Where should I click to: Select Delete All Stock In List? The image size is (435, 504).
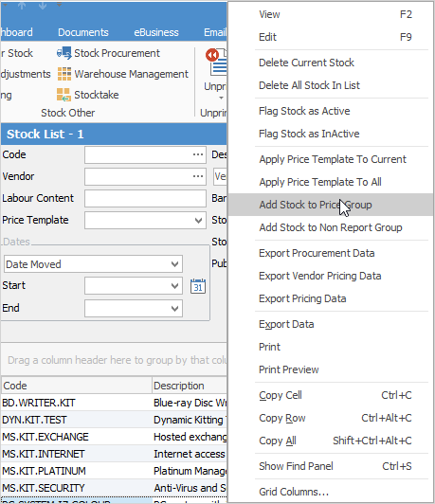pos(331,85)
